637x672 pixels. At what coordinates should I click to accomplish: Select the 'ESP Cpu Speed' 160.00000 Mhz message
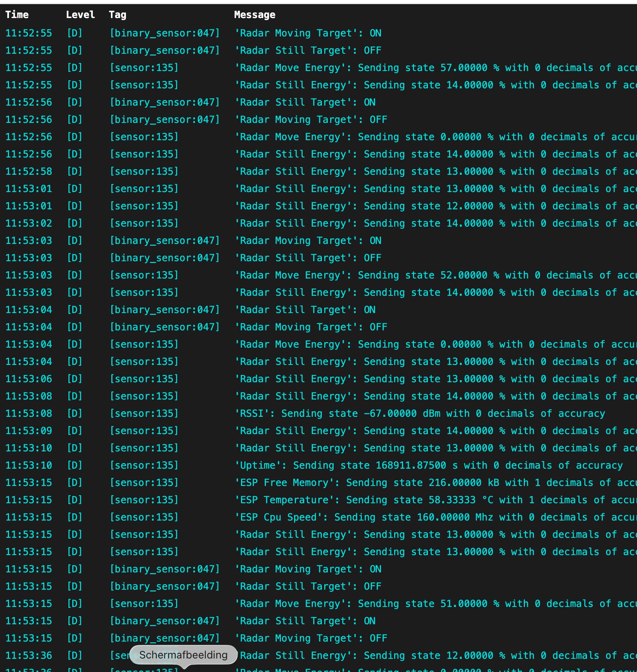(x=435, y=517)
